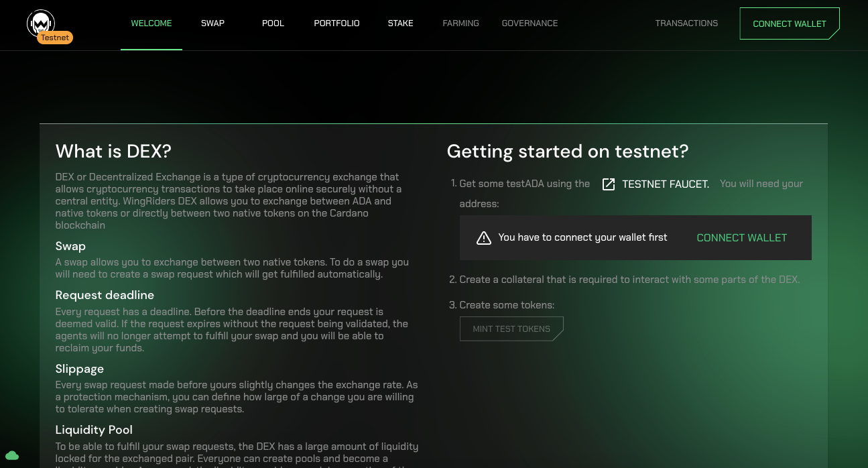Open the Farming tab
Image resolution: width=868 pixels, height=468 pixels.
(460, 23)
